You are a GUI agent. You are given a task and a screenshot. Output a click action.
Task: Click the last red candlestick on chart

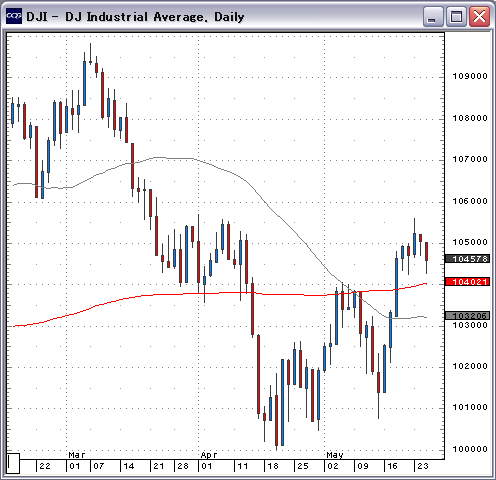(426, 252)
